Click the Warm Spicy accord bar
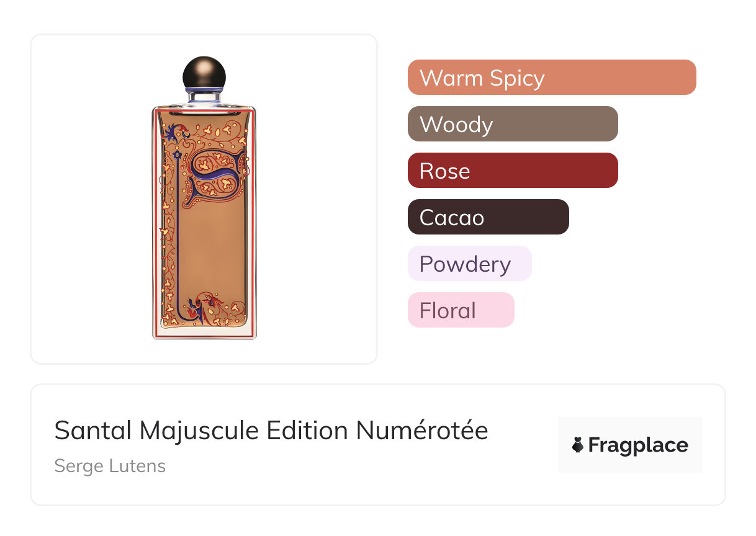756x536 pixels. coord(551,78)
